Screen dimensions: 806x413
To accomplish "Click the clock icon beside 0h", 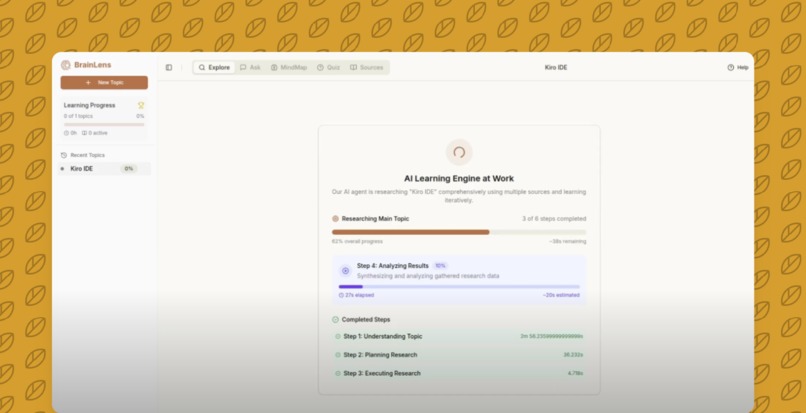I will click(x=66, y=133).
